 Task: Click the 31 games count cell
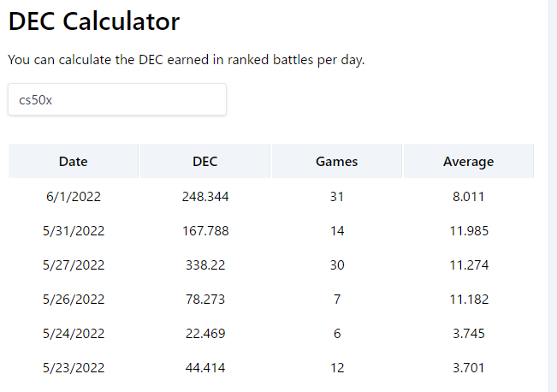tap(337, 197)
